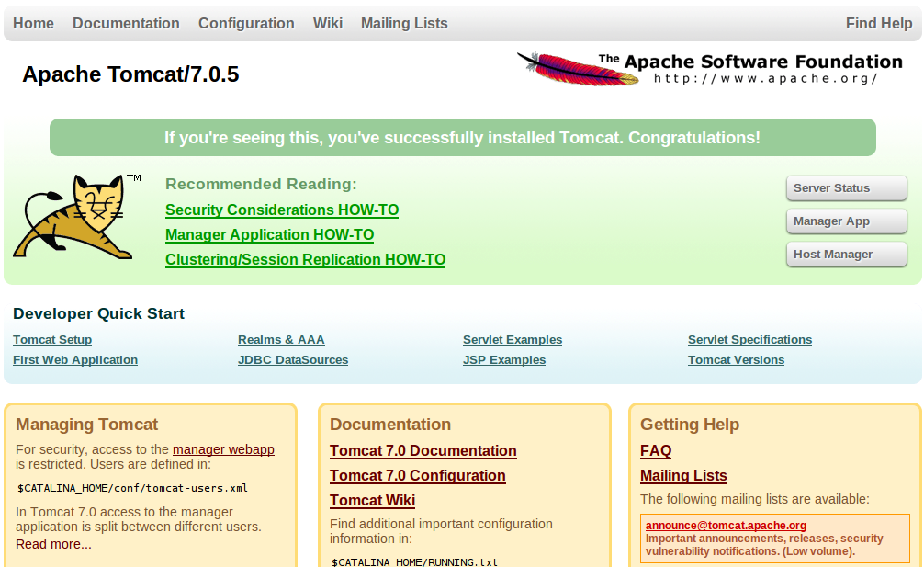Click the Apache Tomcat/7.0.5 heading
The width and height of the screenshot is (924, 567).
coord(130,74)
